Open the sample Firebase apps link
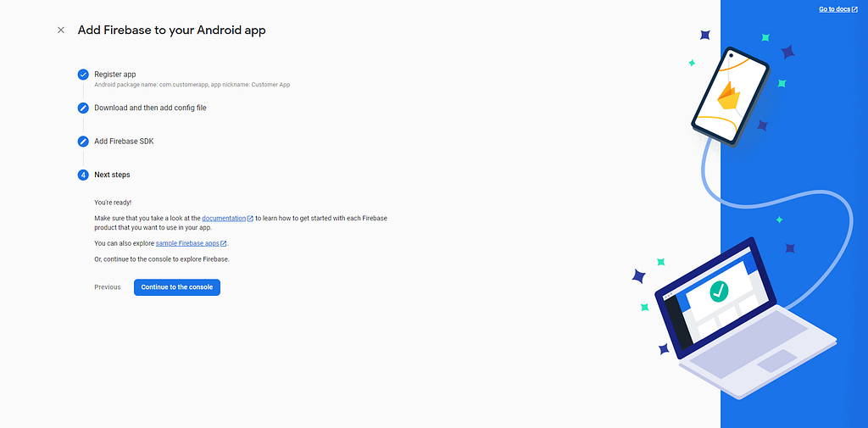Image resolution: width=868 pixels, height=428 pixels. point(187,243)
